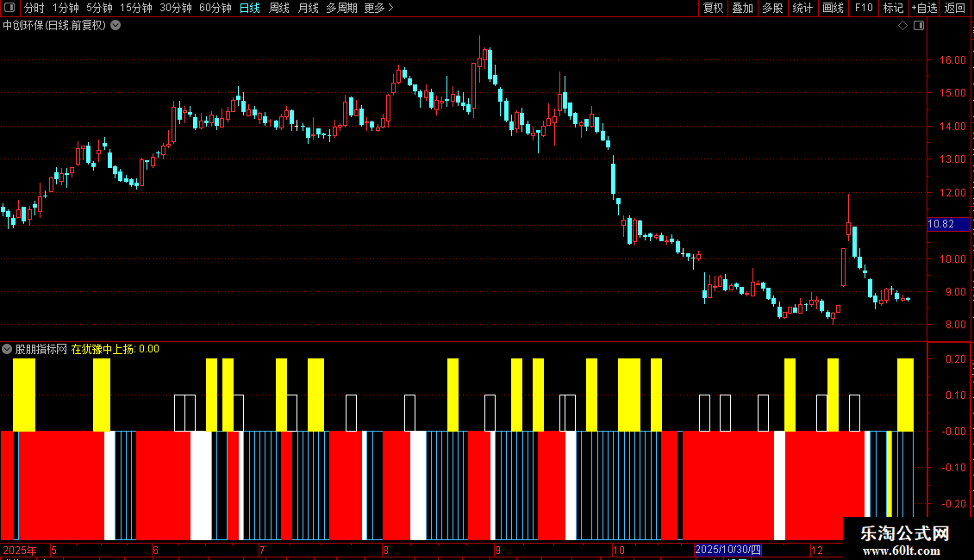Click the 中创环保(日线.前复权) chart title
Viewport: 974px width, 560px height.
pyautogui.click(x=54, y=26)
